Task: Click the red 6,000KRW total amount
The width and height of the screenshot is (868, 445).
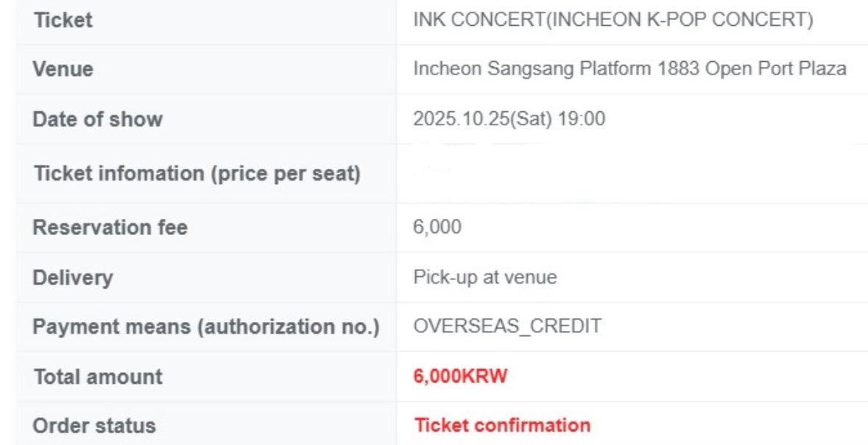Action: tap(460, 376)
